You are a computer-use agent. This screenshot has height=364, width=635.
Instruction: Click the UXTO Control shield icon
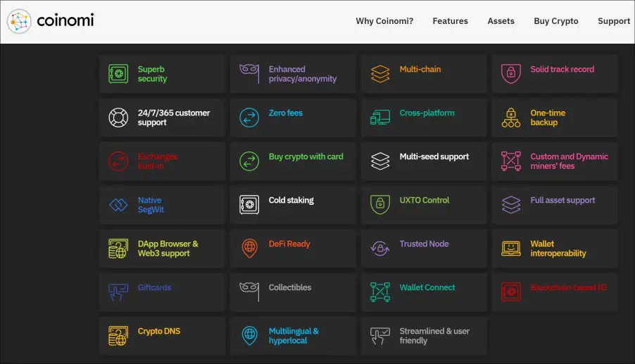click(x=380, y=205)
